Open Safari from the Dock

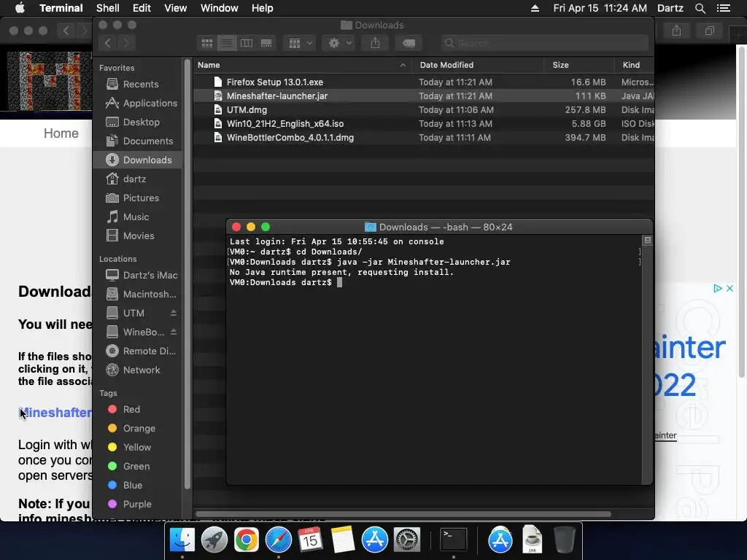[x=278, y=540]
